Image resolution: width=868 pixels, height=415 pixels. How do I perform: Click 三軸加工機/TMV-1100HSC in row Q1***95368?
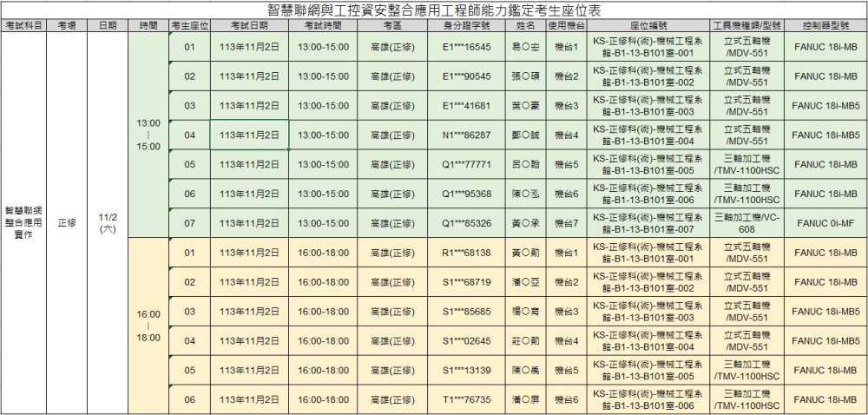tap(746, 194)
